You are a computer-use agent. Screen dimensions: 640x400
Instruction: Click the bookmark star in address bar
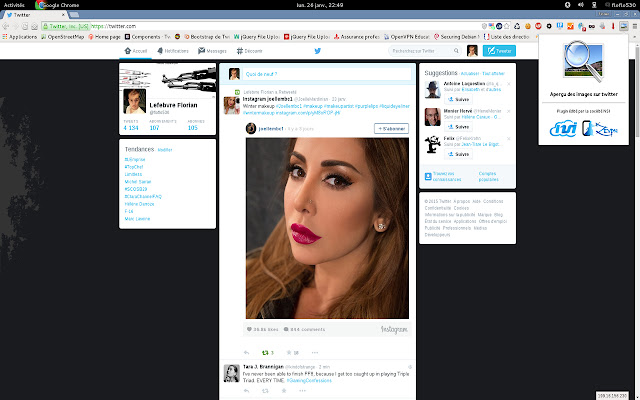pos(507,26)
